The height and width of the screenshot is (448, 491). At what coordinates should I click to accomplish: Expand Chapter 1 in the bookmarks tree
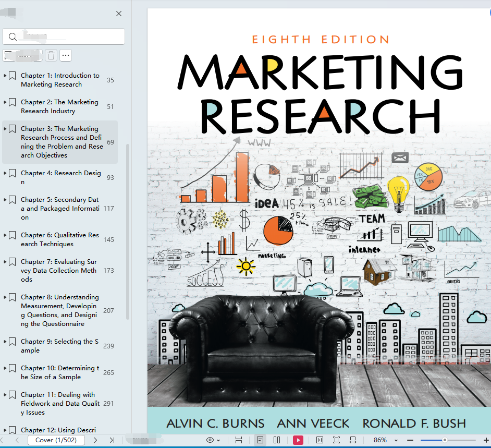point(5,76)
